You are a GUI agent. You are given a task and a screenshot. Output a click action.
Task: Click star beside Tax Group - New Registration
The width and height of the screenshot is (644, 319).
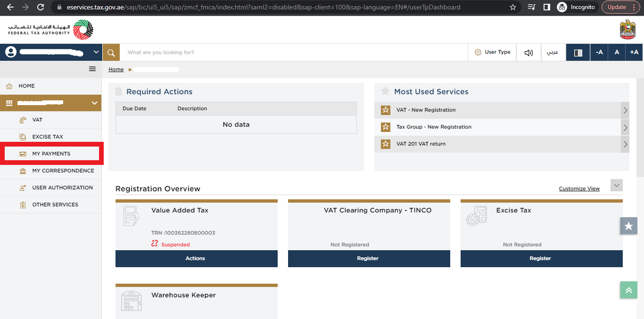tap(386, 127)
